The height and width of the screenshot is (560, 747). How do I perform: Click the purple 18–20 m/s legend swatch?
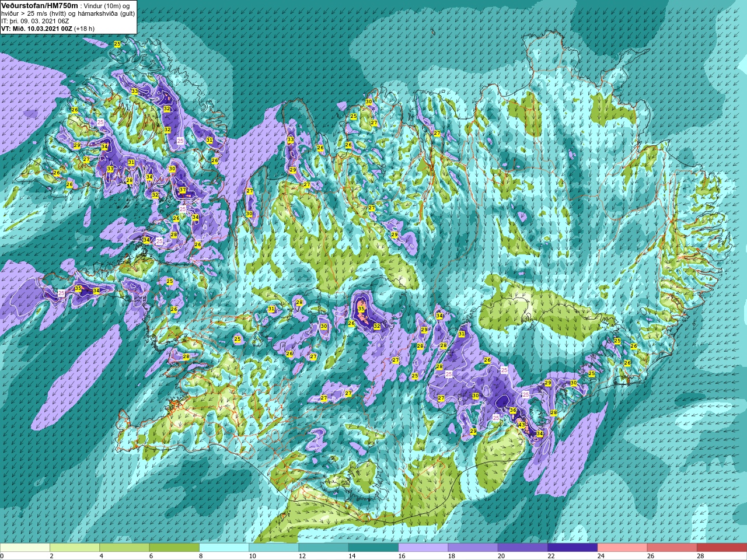pyautogui.click(x=473, y=548)
